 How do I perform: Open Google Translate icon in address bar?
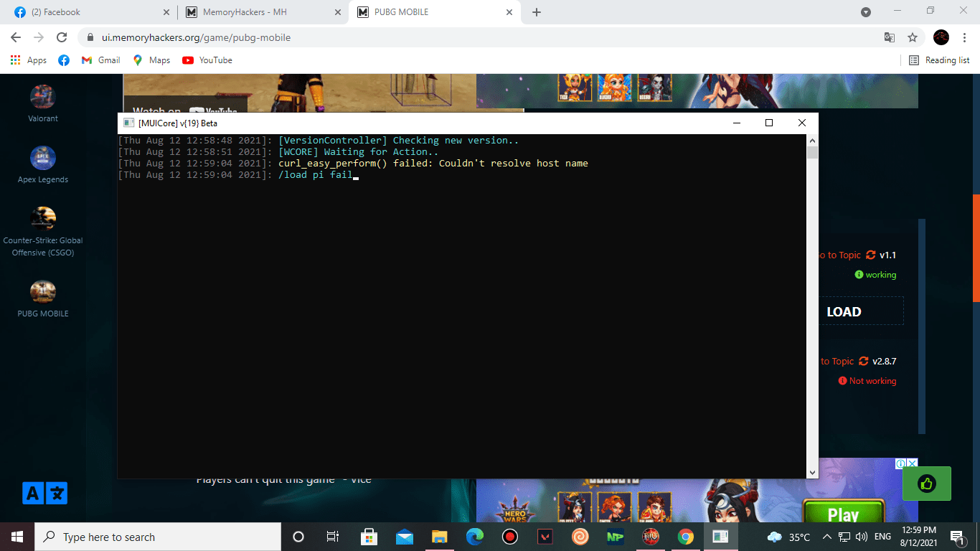890,37
